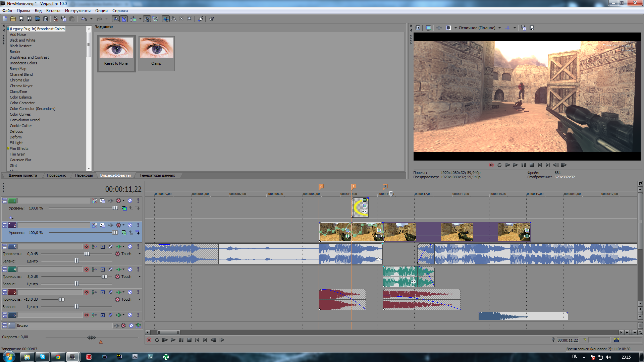The width and height of the screenshot is (644, 362).
Task: Open the Инструменты menu
Action: pos(78,11)
